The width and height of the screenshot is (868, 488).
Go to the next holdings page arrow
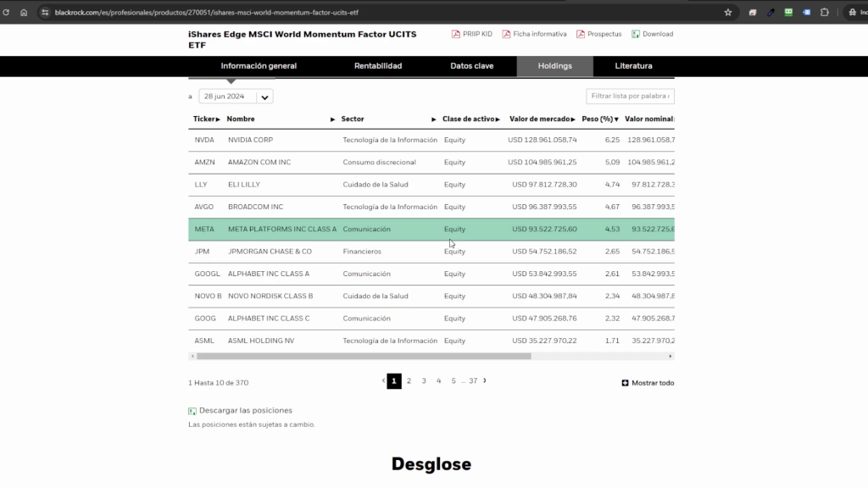(x=485, y=380)
